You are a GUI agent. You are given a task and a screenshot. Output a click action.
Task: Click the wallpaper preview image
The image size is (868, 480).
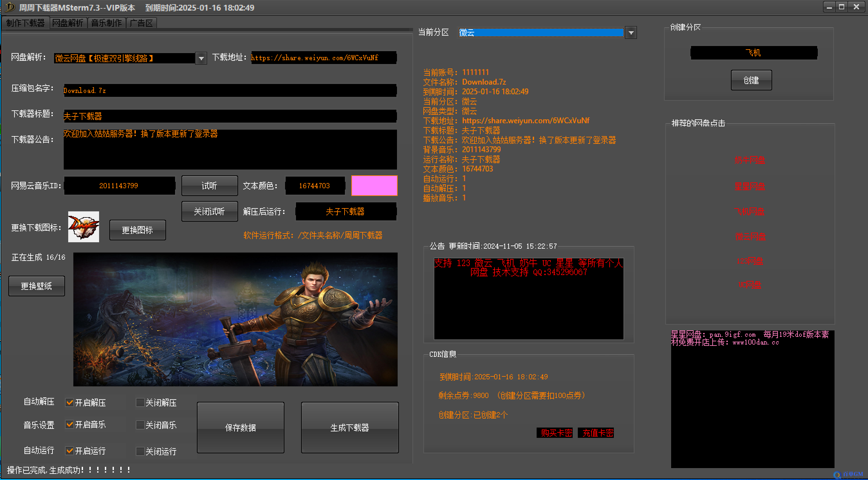pyautogui.click(x=235, y=319)
